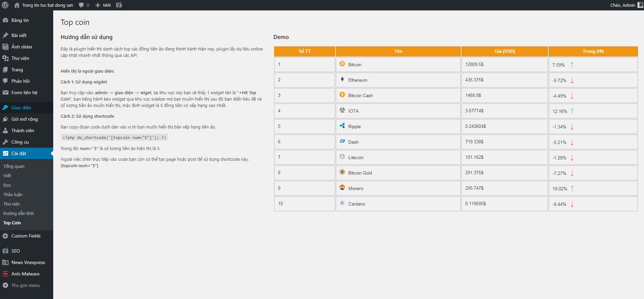Visit site Trang tin tuc bat dong san
The height and width of the screenshot is (299, 644).
47,5
